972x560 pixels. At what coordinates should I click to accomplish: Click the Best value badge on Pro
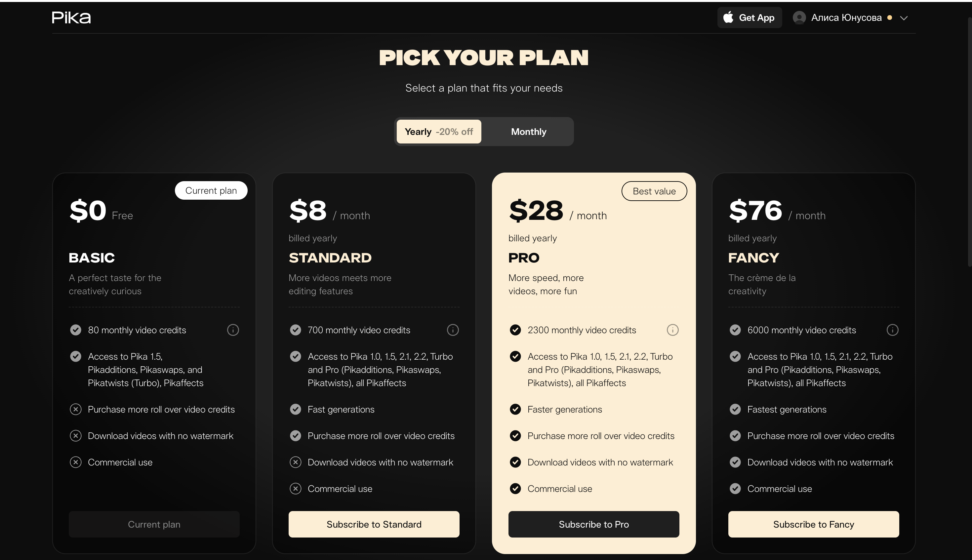(x=654, y=191)
